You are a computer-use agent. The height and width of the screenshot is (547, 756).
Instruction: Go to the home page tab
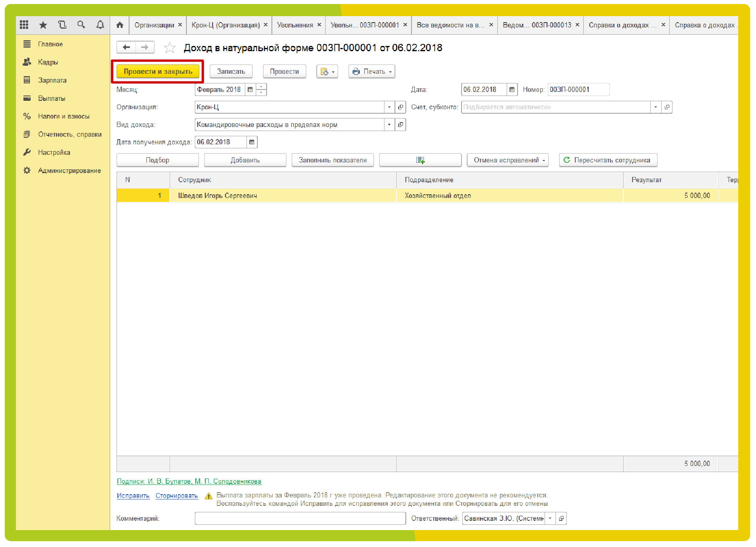click(120, 25)
